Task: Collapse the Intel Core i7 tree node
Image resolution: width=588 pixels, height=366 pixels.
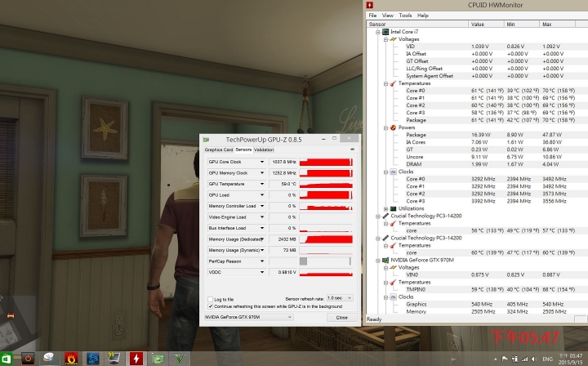Action: (378, 32)
